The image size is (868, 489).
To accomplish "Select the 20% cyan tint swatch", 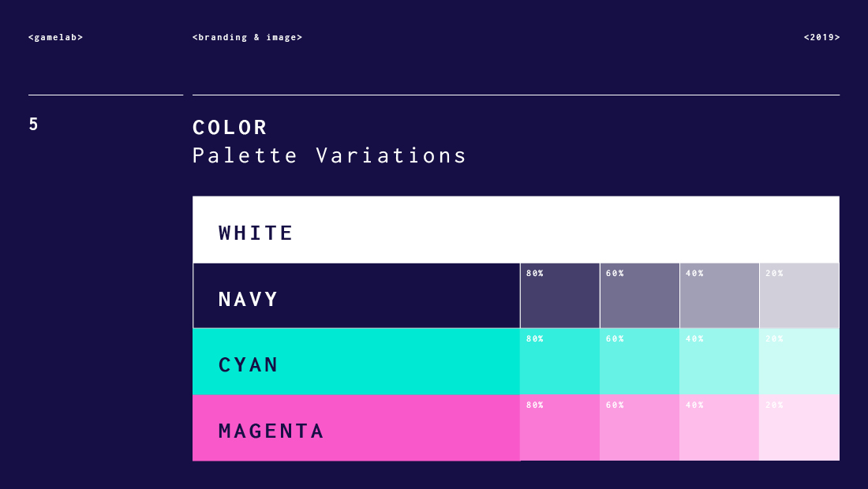I will tap(799, 362).
